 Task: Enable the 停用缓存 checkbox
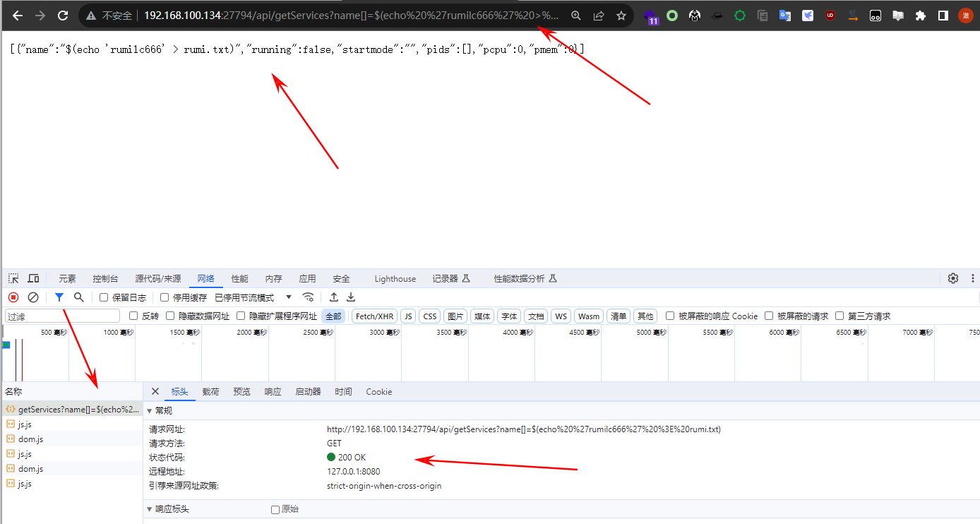point(165,298)
